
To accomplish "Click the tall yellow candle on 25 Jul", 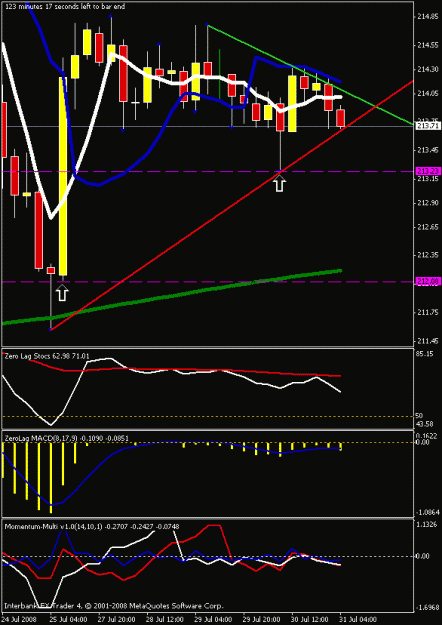I will point(63,177).
